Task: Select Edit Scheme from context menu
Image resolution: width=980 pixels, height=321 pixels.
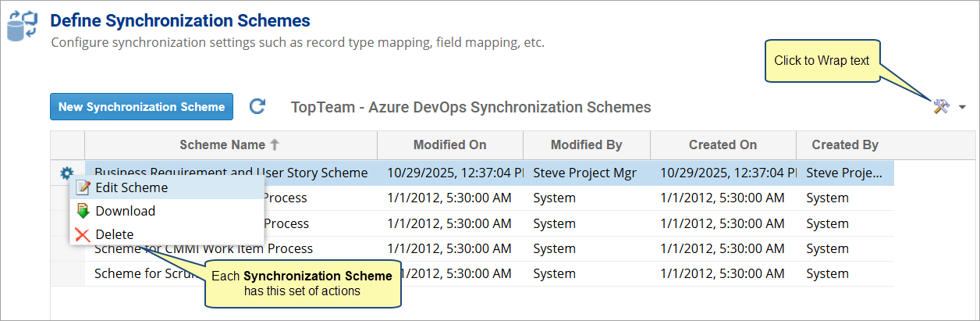Action: coord(131,187)
